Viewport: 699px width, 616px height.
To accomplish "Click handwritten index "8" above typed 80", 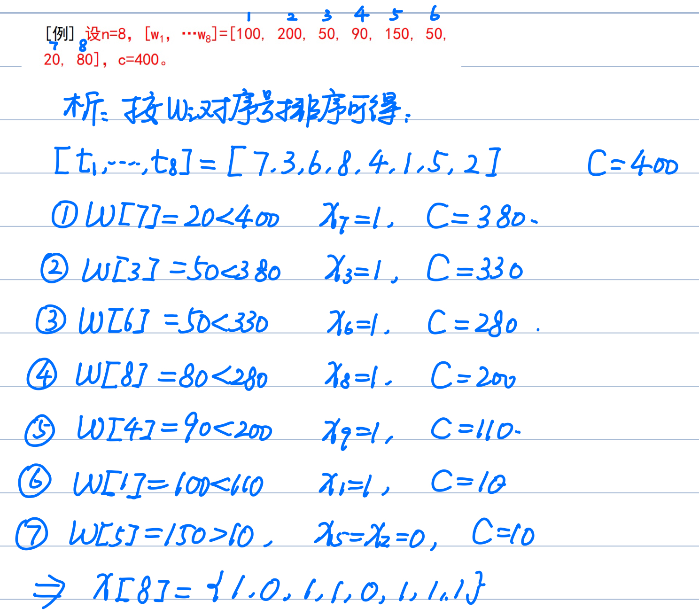I will [83, 45].
